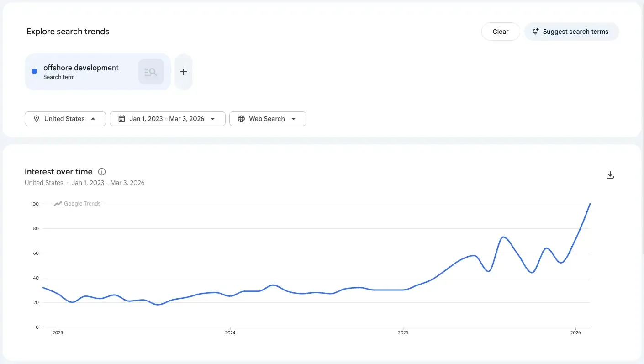Click the Interest over time heading
644x364 pixels.
pyautogui.click(x=58, y=171)
